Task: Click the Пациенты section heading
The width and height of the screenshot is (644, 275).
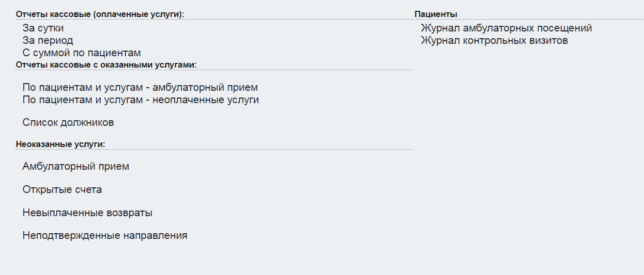Action: 436,14
